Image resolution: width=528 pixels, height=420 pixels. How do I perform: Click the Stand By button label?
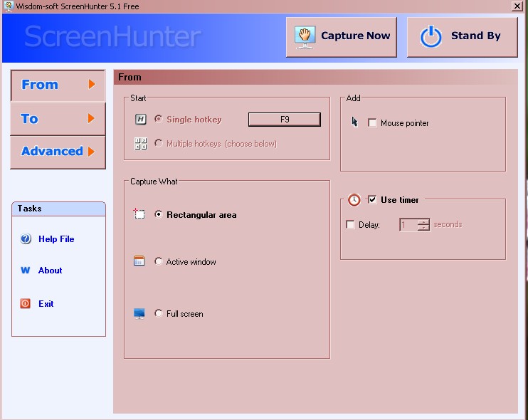[x=475, y=36]
